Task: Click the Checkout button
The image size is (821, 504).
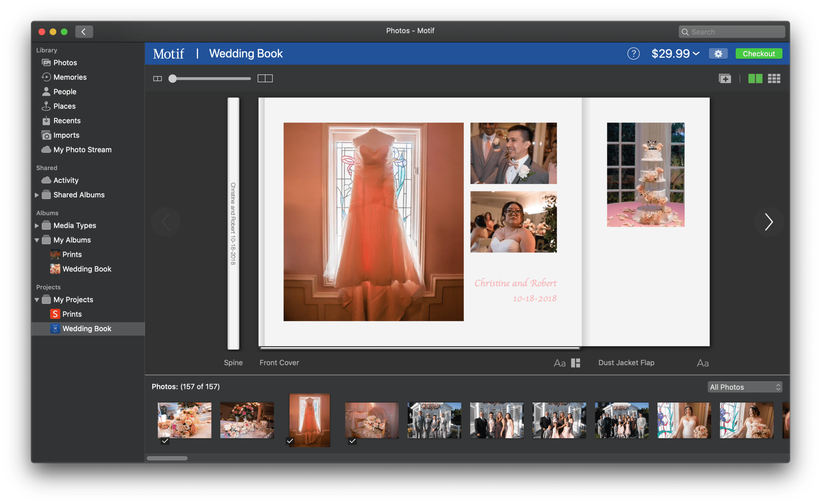Action: [x=758, y=53]
